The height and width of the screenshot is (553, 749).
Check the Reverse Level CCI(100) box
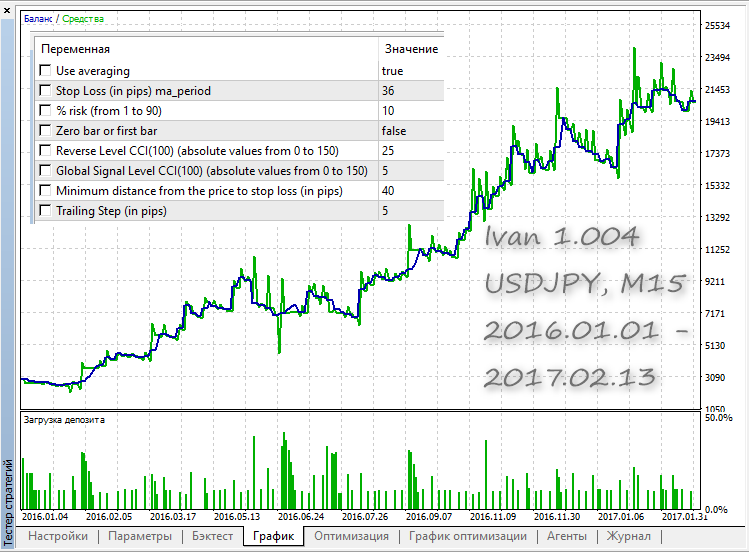(45, 151)
